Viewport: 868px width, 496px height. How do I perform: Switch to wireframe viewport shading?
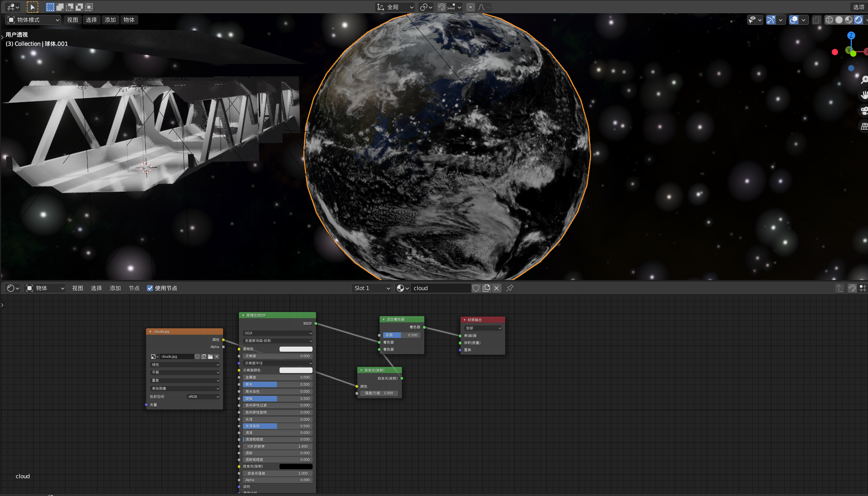coord(829,20)
